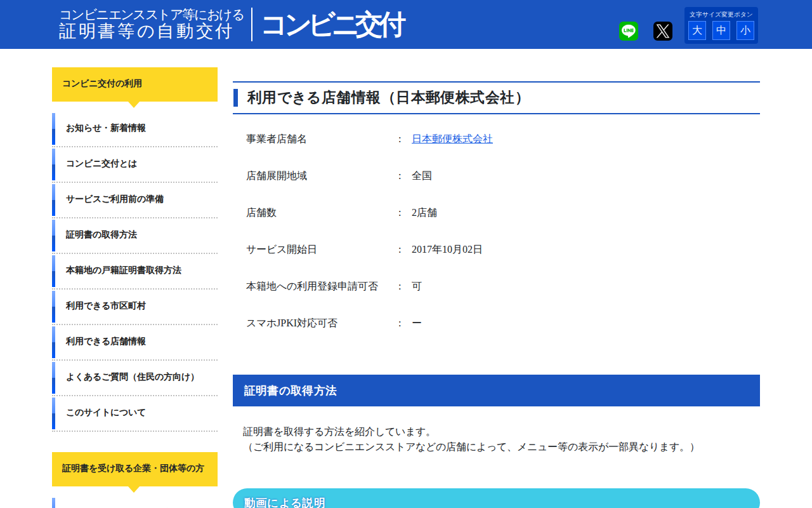Screen dimensions: 812x508
Task: Set text size to 中 (medium)
Action: click(721, 30)
